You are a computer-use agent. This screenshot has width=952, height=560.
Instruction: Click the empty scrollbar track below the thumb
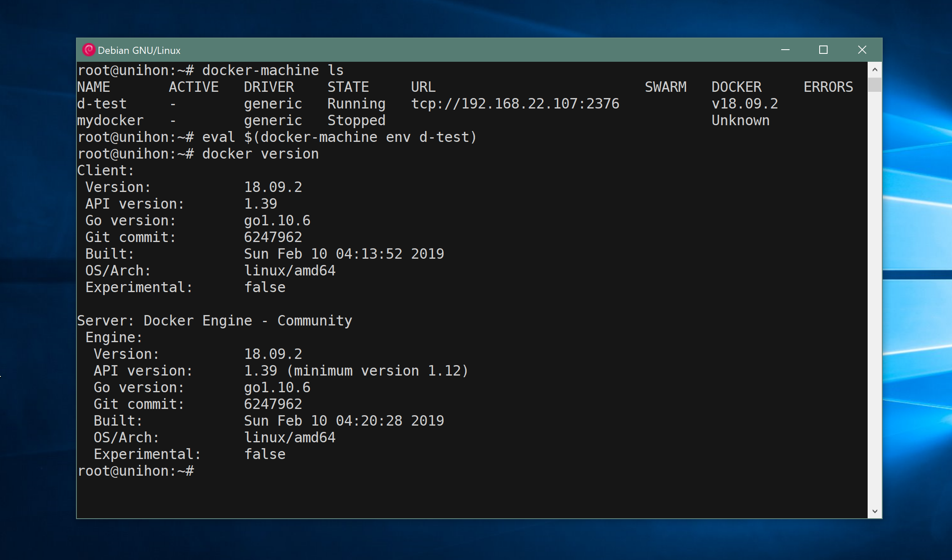875,292
